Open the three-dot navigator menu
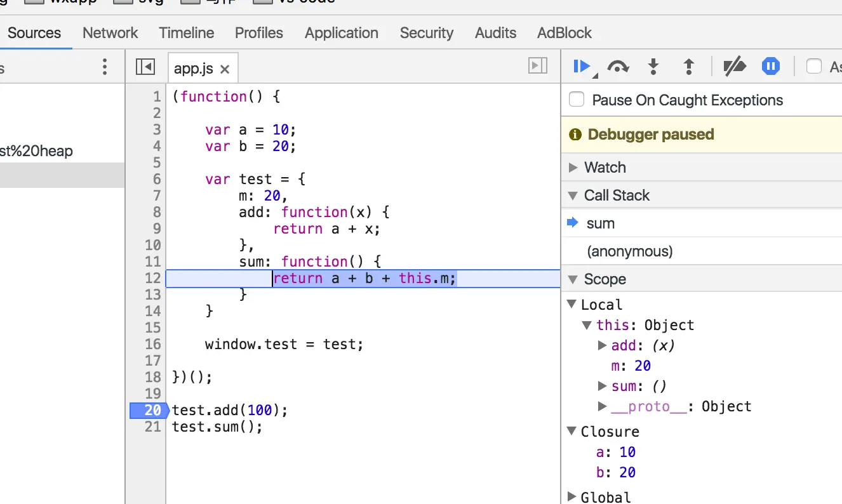The image size is (842, 504). (105, 67)
